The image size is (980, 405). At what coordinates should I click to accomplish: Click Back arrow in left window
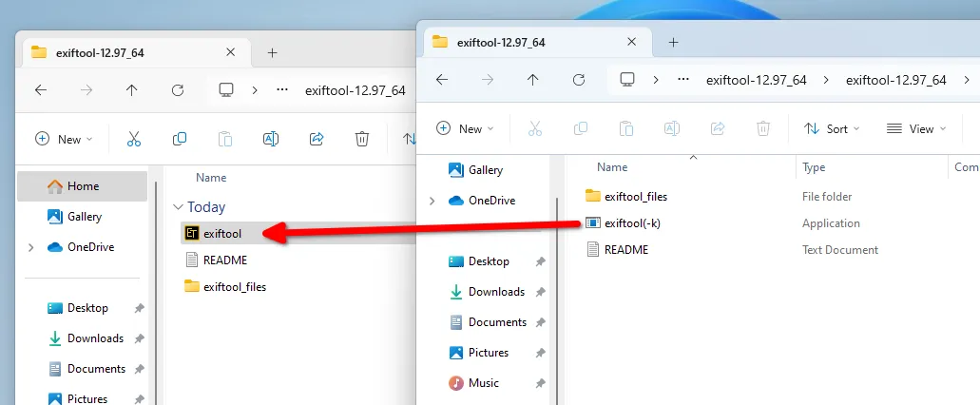click(x=41, y=90)
